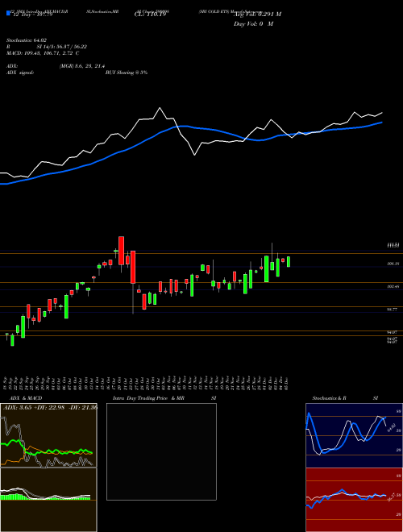The width and height of the screenshot is (403, 532).
Task: Click the 'CL: 110.19' closing price
Action: [x=152, y=15]
